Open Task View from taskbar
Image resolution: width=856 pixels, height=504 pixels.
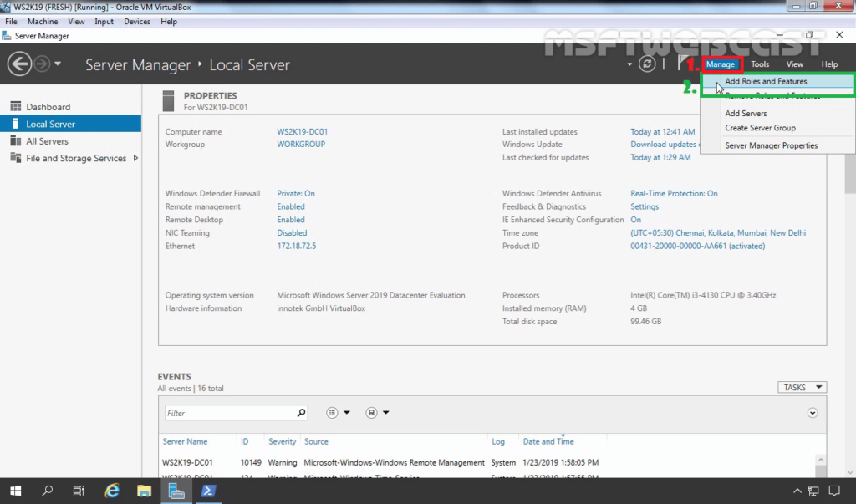(79, 491)
